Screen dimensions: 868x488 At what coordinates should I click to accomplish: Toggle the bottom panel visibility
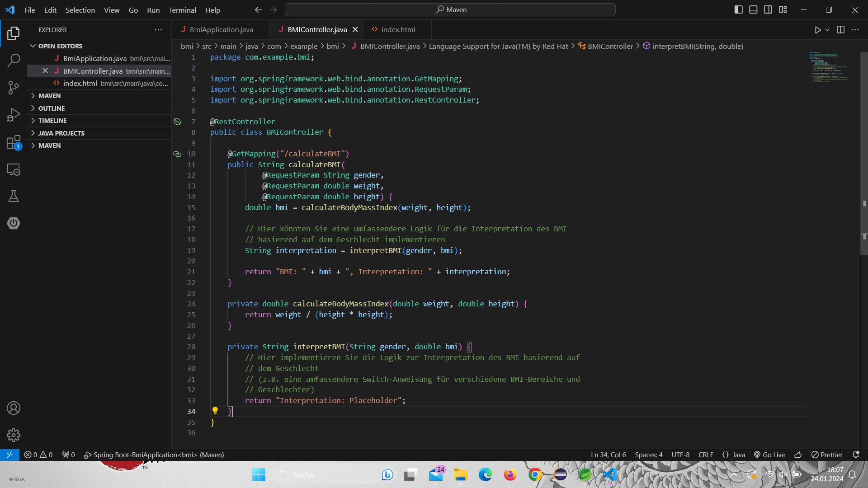tap(753, 9)
